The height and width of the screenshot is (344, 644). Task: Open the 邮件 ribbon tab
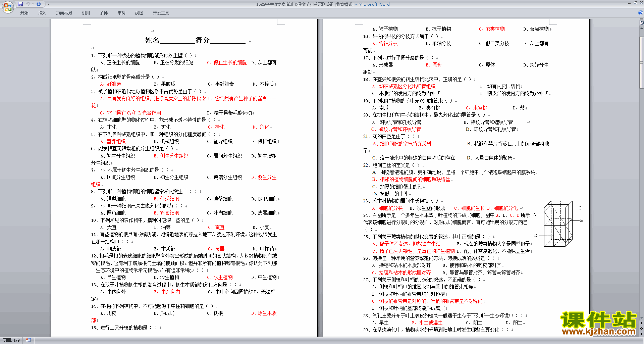click(104, 13)
